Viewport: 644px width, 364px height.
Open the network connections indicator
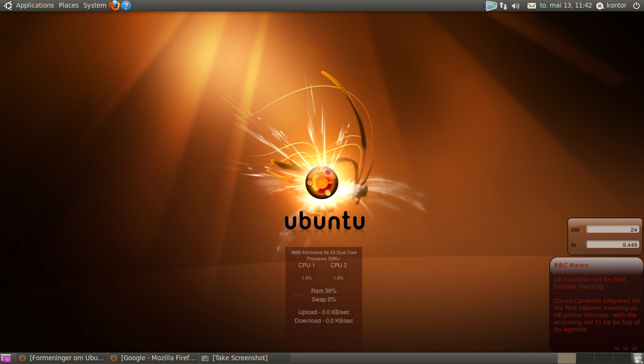point(503,6)
